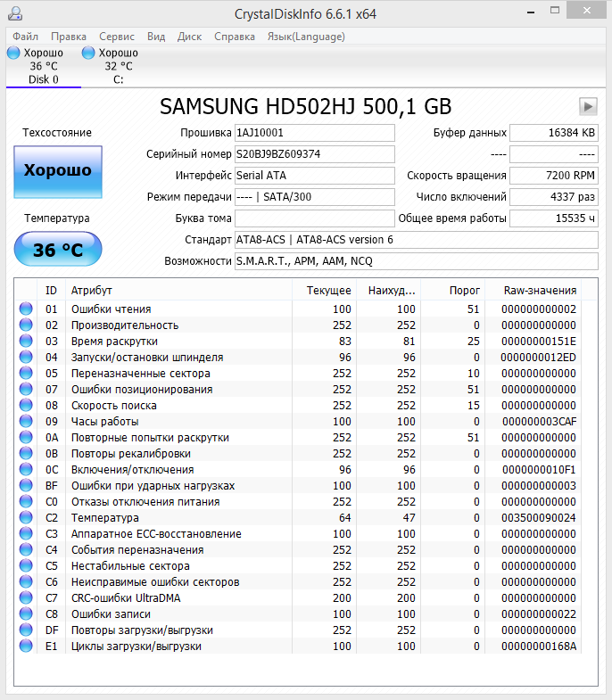Select raw value 0000000012ED

tap(538, 358)
